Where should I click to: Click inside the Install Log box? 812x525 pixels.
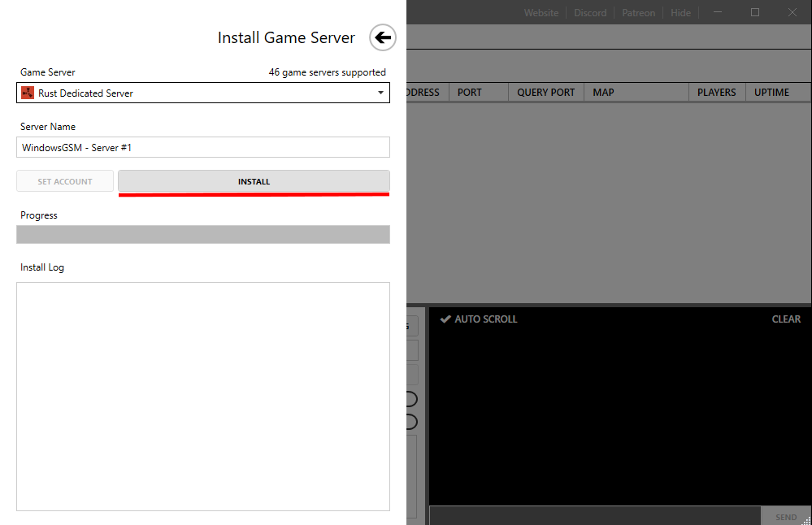coord(203,396)
